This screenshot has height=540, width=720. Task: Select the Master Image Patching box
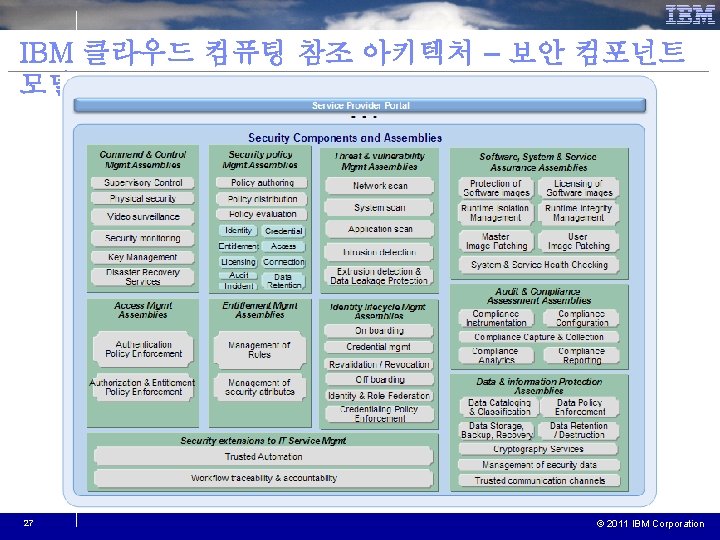click(496, 241)
